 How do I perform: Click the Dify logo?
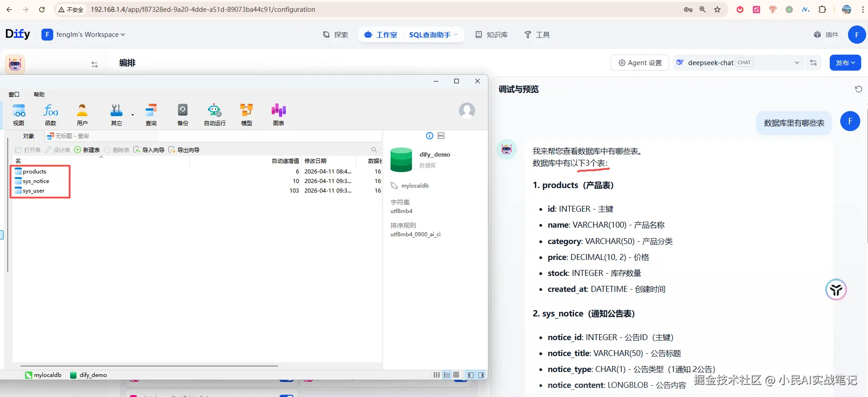click(17, 34)
